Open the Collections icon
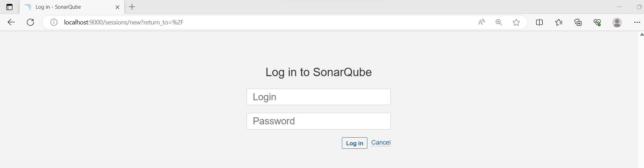Image resolution: width=644 pixels, height=168 pixels. pyautogui.click(x=578, y=22)
